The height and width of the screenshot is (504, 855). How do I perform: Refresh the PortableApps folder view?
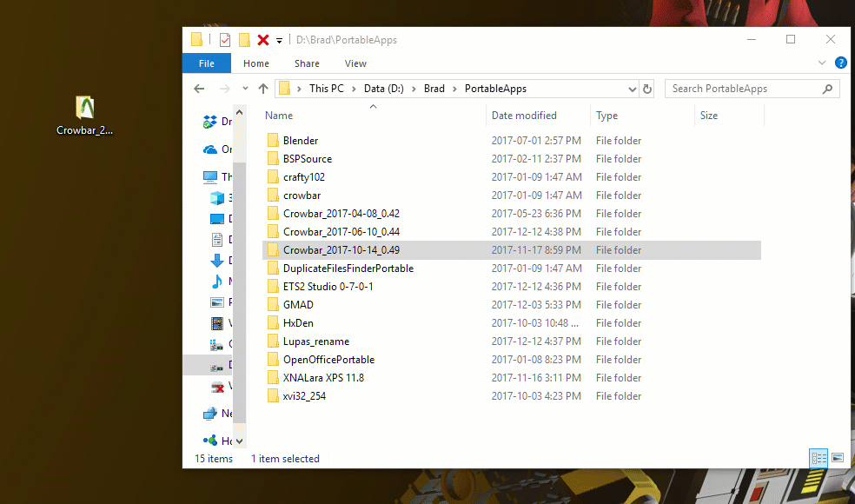tap(647, 89)
